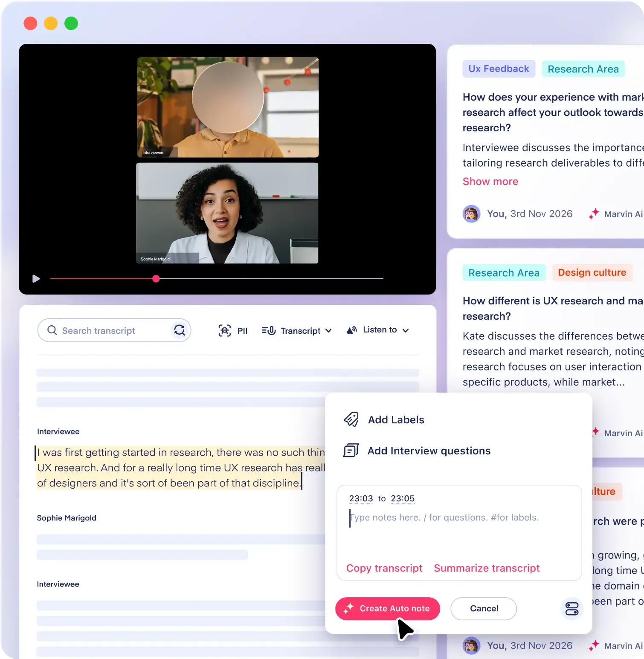Open the Transcript dropdown

coord(297,331)
